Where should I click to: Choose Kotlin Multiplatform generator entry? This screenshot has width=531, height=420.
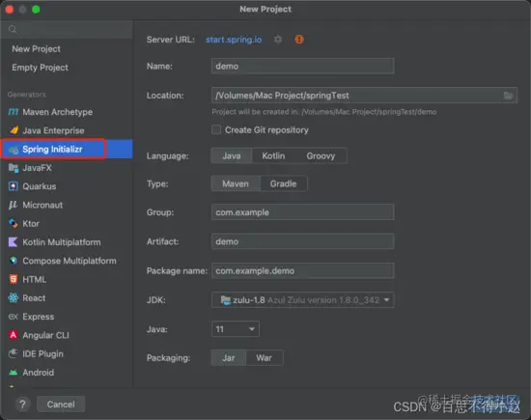(x=67, y=242)
